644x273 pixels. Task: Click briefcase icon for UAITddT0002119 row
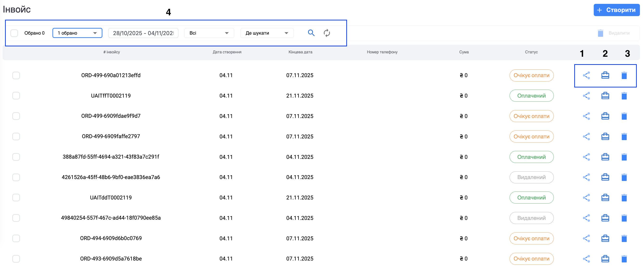[x=605, y=198]
